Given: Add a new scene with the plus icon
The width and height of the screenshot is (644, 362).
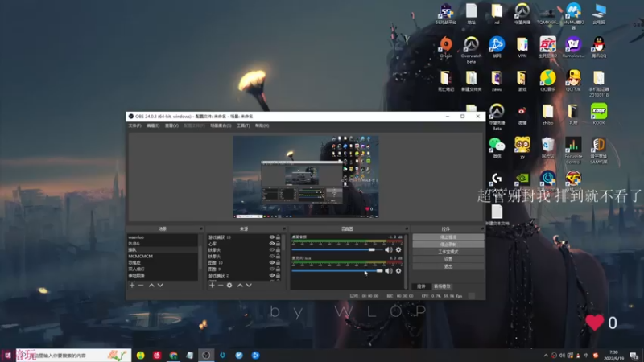Looking at the screenshot, I should click(132, 285).
